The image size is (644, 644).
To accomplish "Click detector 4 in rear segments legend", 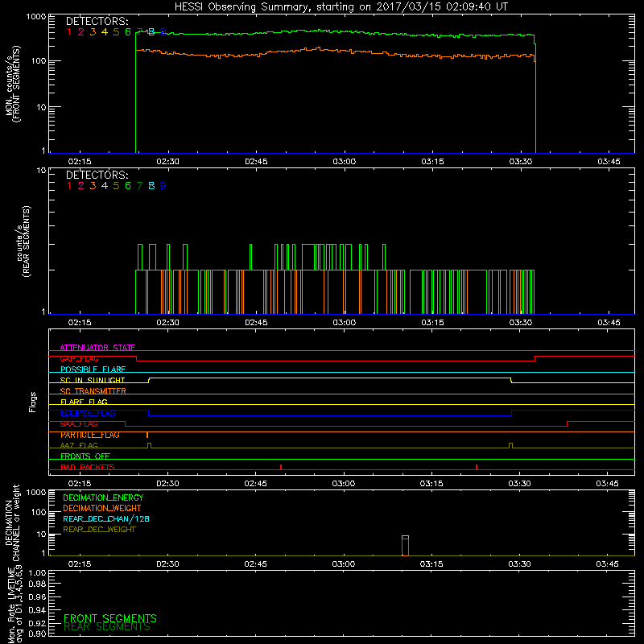I will pyautogui.click(x=105, y=186).
